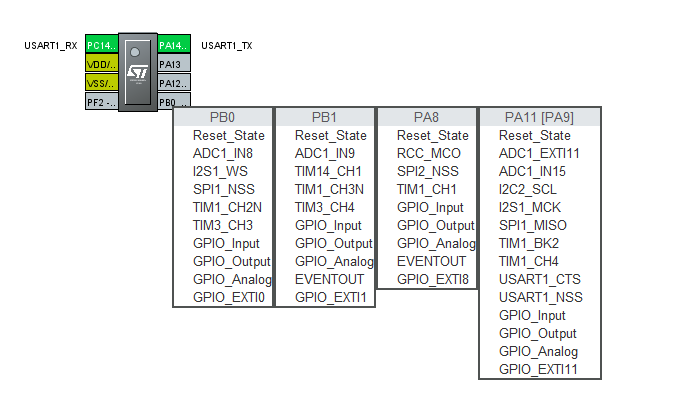675x408 pixels.
Task: Assign ADC1_IN8 to pin PB0
Action: (x=223, y=154)
